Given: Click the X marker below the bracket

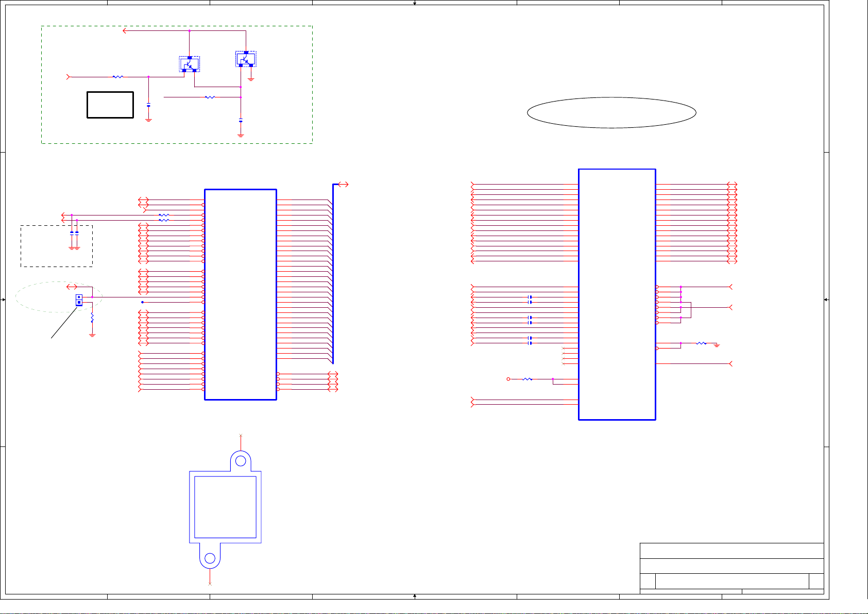Looking at the screenshot, I should (210, 584).
